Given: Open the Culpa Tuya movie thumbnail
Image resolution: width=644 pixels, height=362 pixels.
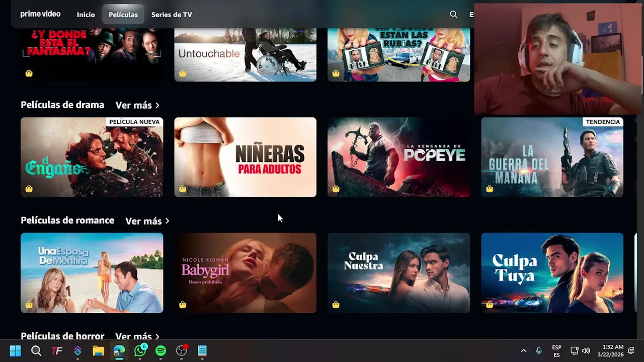Looking at the screenshot, I should pos(552,273).
